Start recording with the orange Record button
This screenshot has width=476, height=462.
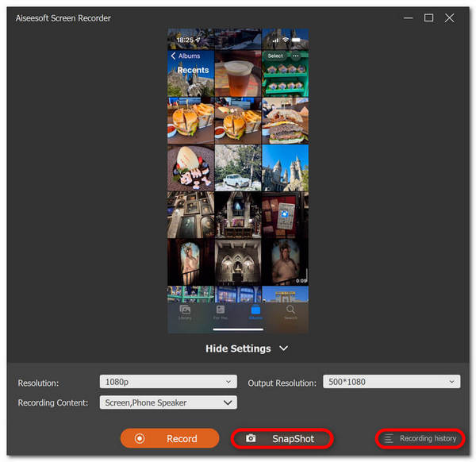(170, 438)
